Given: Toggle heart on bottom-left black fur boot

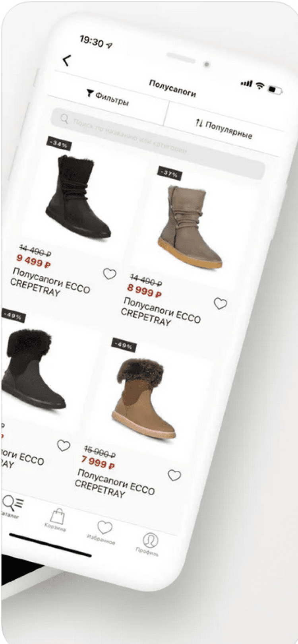Looking at the screenshot, I should tap(64, 446).
